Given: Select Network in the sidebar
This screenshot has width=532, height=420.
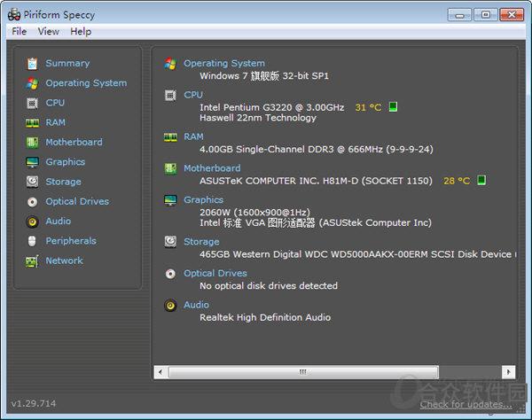Looking at the screenshot, I should pos(64,261).
